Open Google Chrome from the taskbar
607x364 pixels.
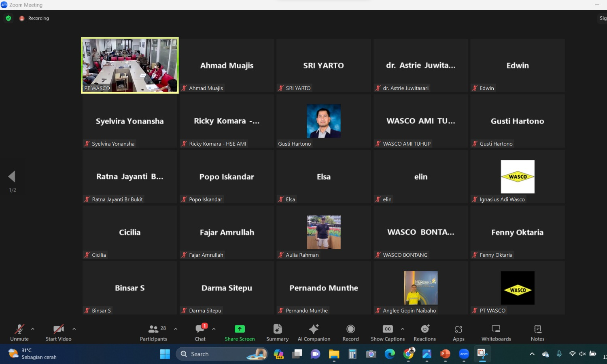[x=409, y=354]
